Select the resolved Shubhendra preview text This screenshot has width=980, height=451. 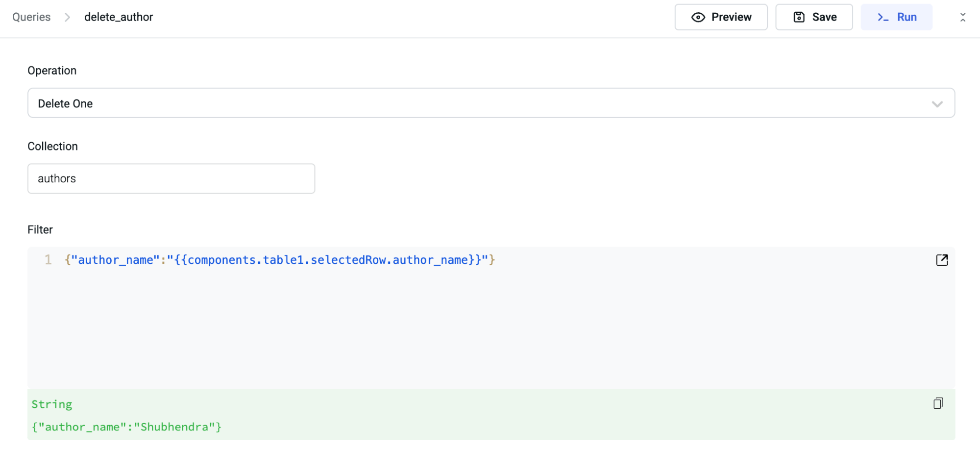tap(126, 427)
